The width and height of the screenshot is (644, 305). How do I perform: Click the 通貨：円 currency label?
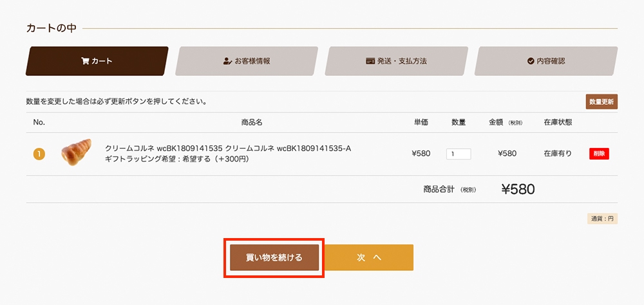click(603, 219)
